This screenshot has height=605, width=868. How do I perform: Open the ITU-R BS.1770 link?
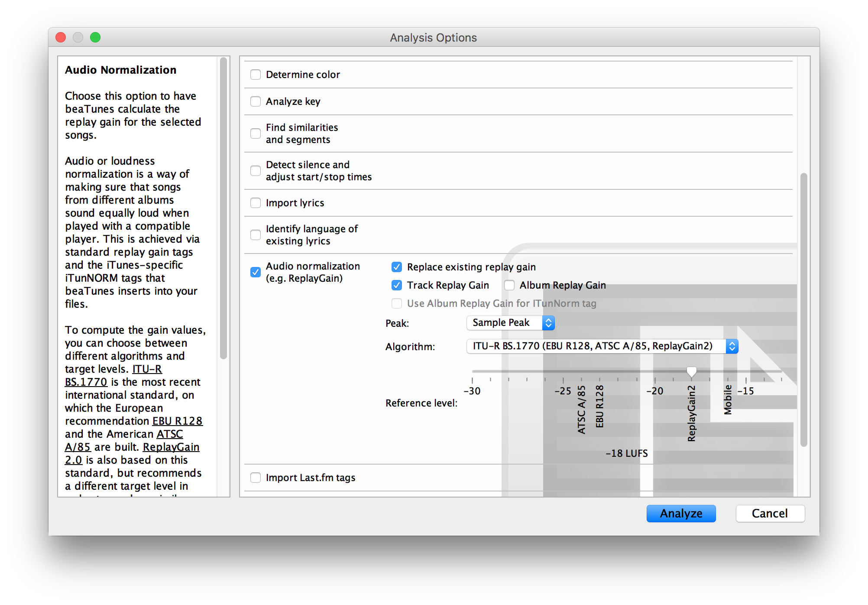(86, 382)
